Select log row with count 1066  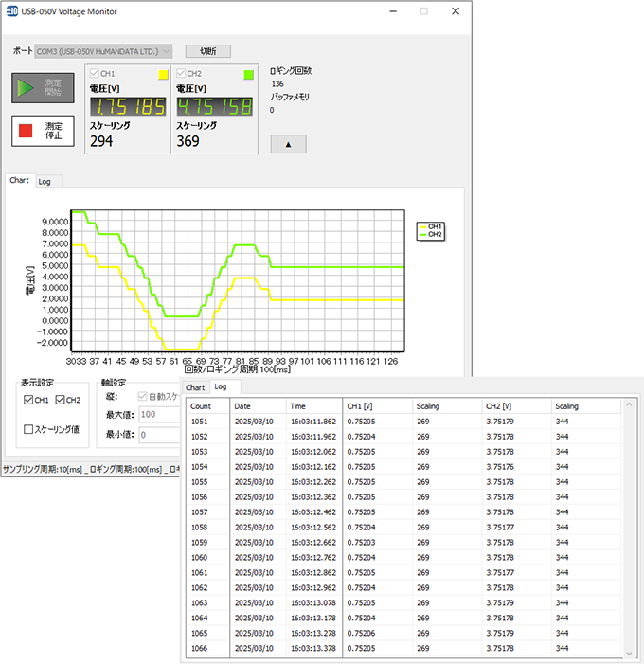pyautogui.click(x=404, y=648)
